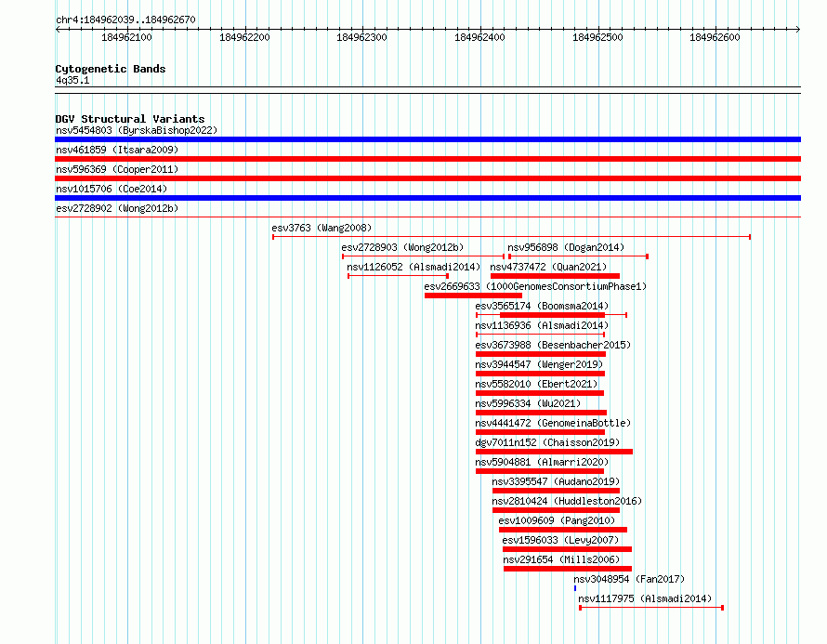The width and height of the screenshot is (827, 644).
Task: Click the red bar under dgv7011n152
Action: point(554,452)
